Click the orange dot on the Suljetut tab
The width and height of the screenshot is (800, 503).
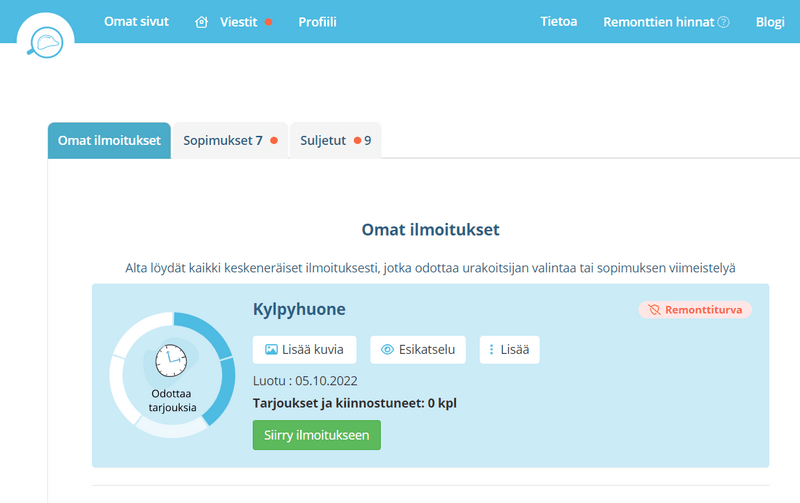point(358,140)
